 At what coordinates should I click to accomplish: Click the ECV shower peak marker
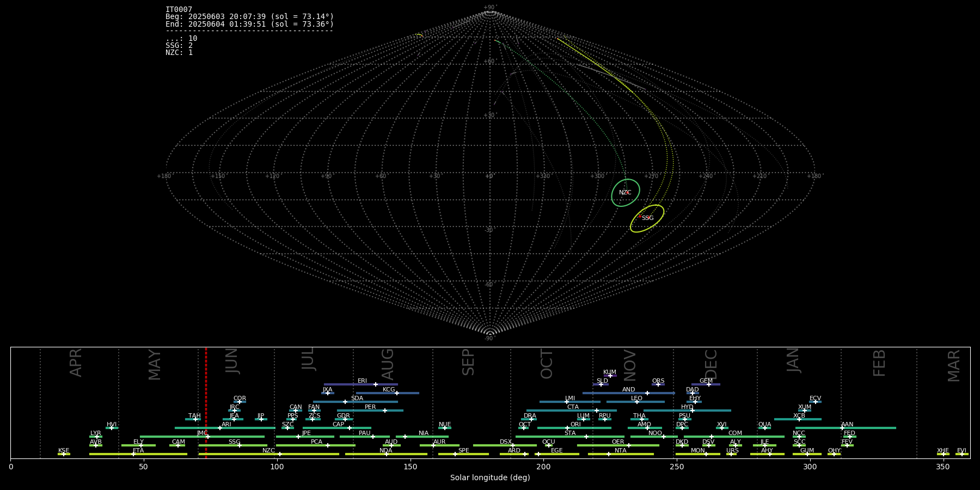(x=815, y=402)
